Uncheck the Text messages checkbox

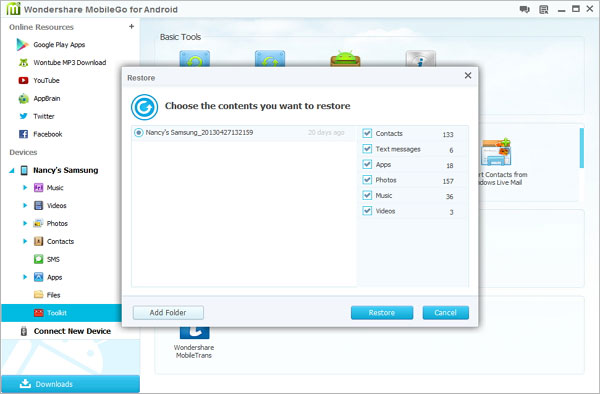coord(367,149)
